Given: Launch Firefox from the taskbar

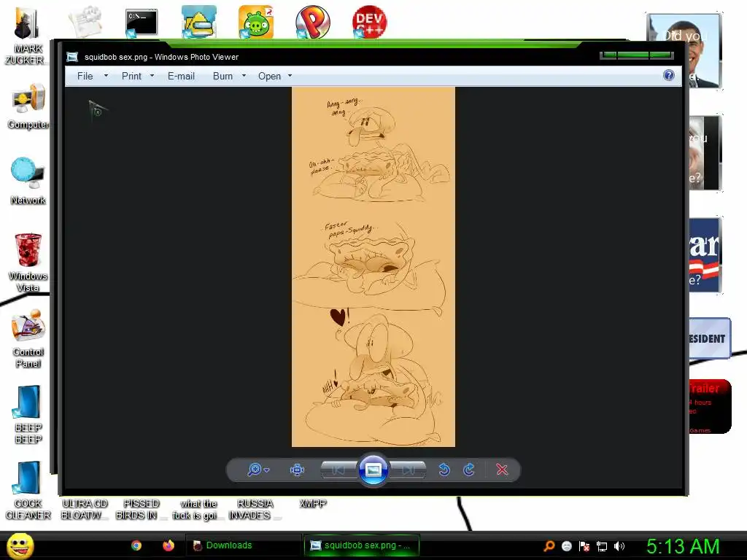Looking at the screenshot, I should click(x=169, y=545).
